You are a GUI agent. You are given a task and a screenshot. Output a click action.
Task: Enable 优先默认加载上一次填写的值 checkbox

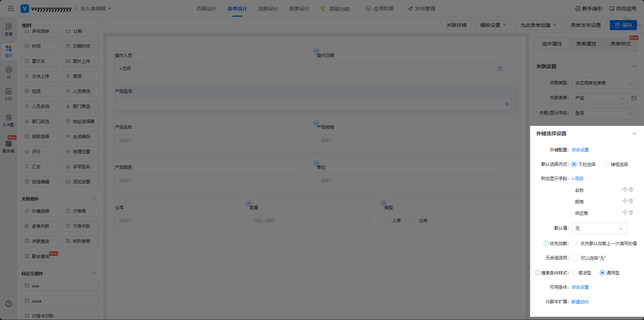pyautogui.click(x=574, y=244)
